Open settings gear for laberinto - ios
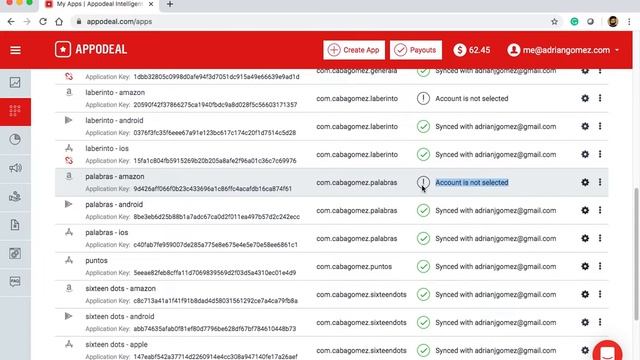The height and width of the screenshot is (360, 640). [585, 154]
